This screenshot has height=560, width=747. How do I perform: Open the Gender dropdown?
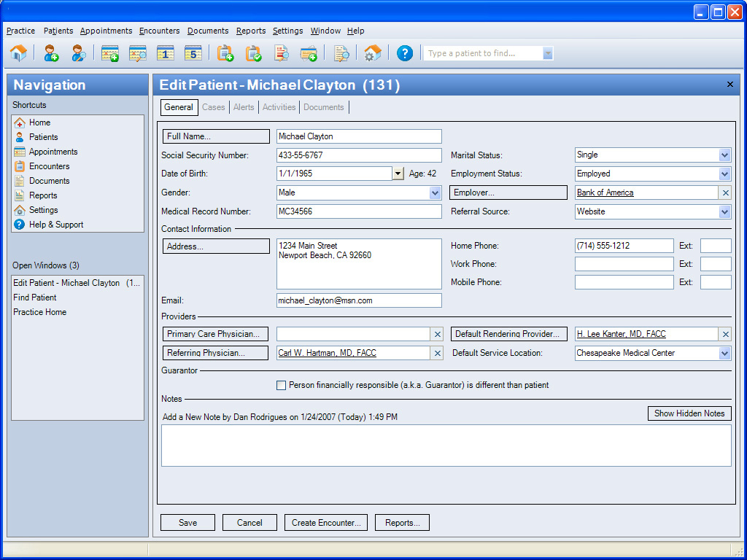[x=435, y=192]
